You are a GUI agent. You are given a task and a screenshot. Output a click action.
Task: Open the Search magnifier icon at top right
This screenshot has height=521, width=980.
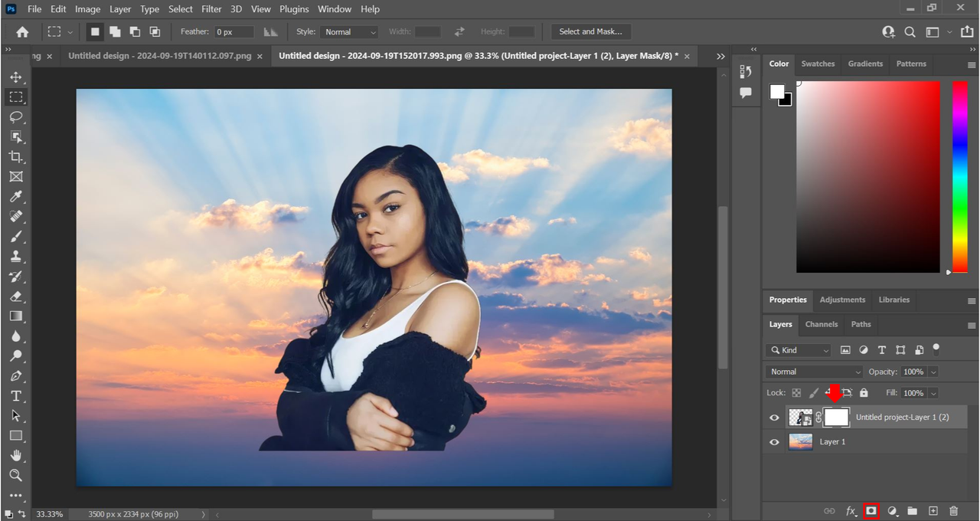tap(910, 32)
